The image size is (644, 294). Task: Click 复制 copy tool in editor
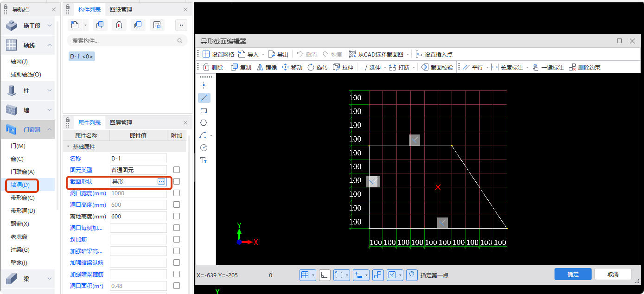[x=241, y=67]
